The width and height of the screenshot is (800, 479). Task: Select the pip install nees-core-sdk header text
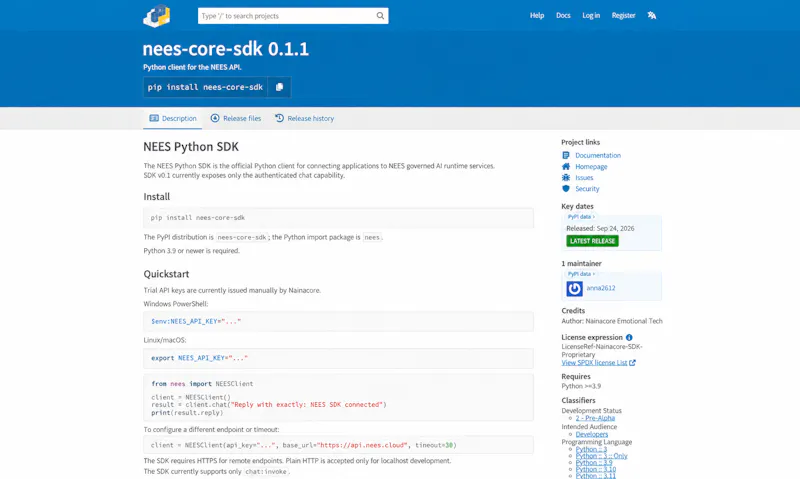(205, 87)
